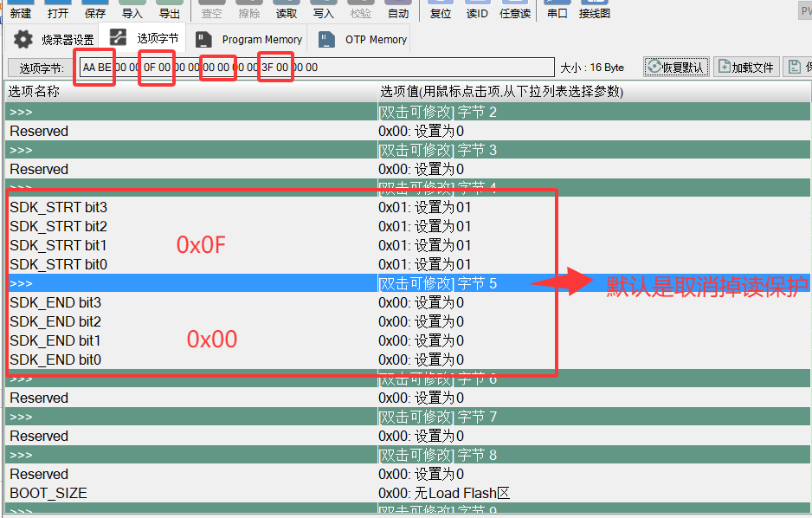This screenshot has height=518, width=812.
Task: Open the BOOT_SIZE value dropdown
Action: (443, 493)
